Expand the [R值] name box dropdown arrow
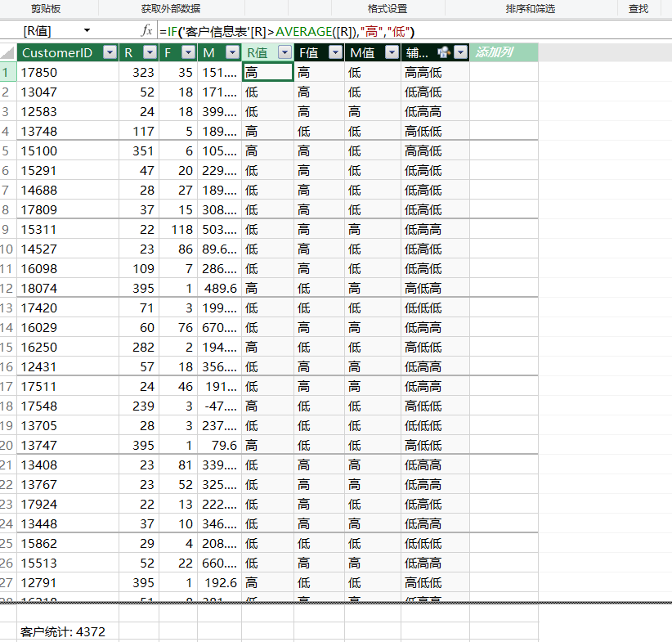672x642 pixels. coord(87,30)
